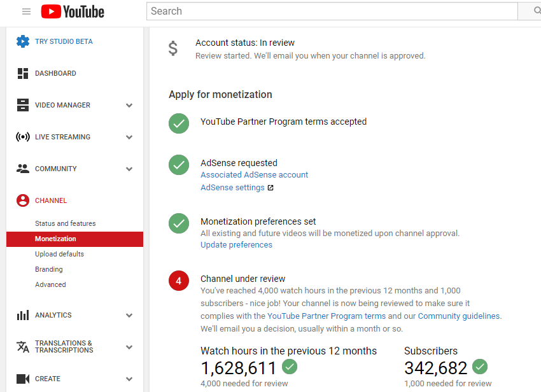Image resolution: width=541 pixels, height=392 pixels.
Task: Click the green check next to subscribers count
Action: tap(480, 367)
